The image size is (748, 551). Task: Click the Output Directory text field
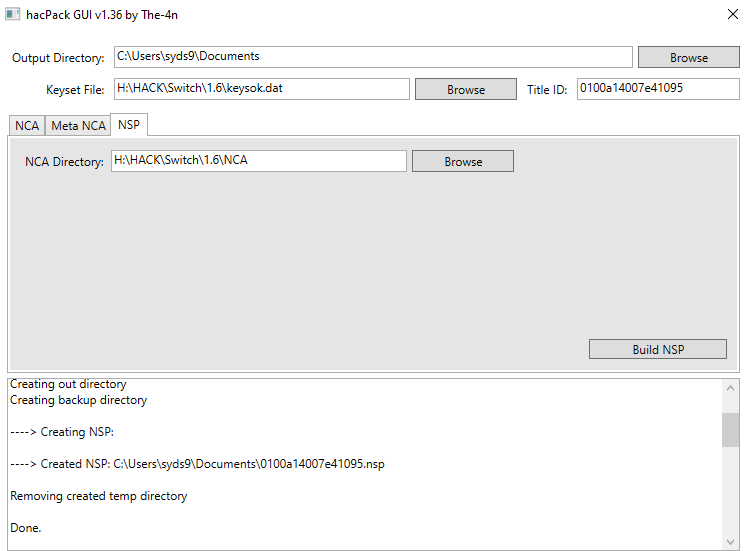click(373, 57)
